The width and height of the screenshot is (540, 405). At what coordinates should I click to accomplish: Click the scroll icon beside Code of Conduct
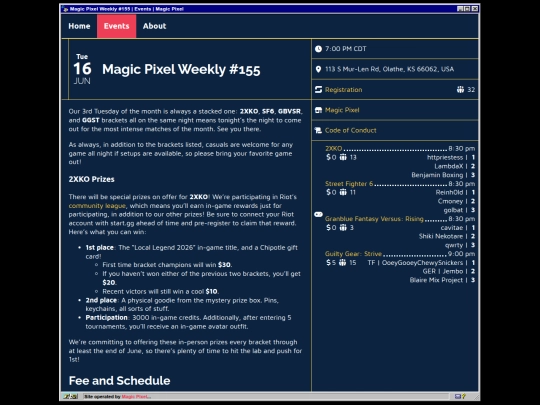[318, 131]
